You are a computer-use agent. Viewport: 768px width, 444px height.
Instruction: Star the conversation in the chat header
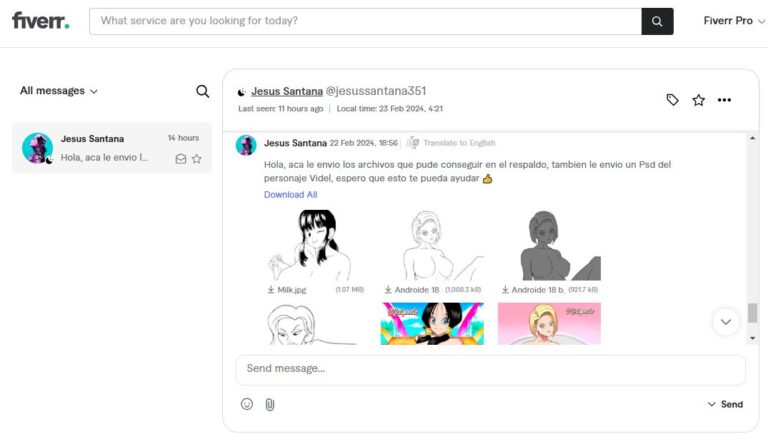(x=698, y=100)
